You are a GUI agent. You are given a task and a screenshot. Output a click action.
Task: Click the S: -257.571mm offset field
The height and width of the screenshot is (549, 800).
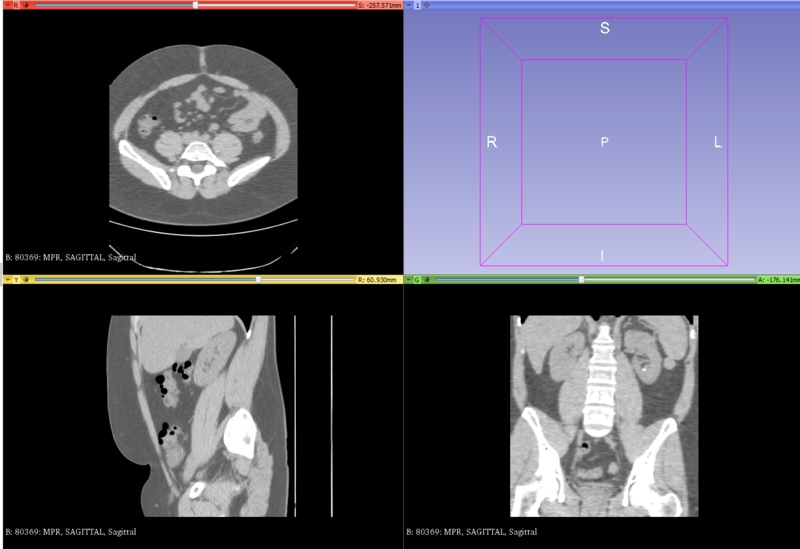377,5
